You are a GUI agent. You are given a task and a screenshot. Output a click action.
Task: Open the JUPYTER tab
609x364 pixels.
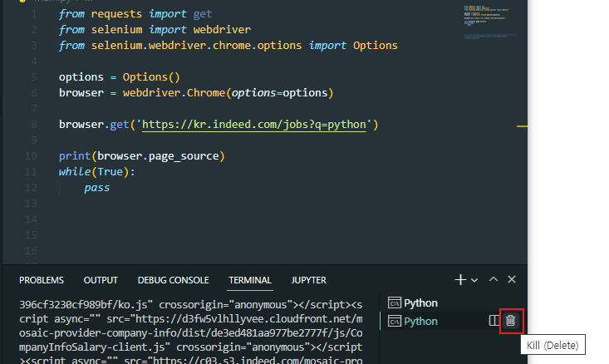(x=309, y=280)
